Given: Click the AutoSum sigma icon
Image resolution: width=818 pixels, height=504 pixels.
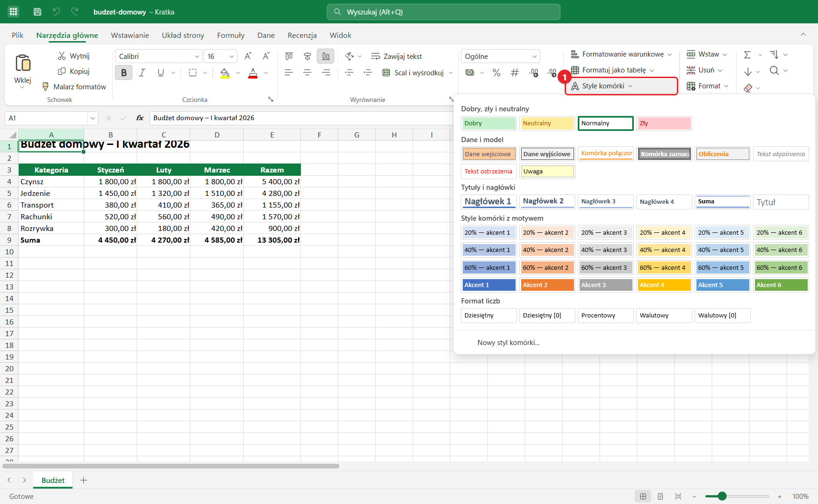Looking at the screenshot, I should click(747, 55).
